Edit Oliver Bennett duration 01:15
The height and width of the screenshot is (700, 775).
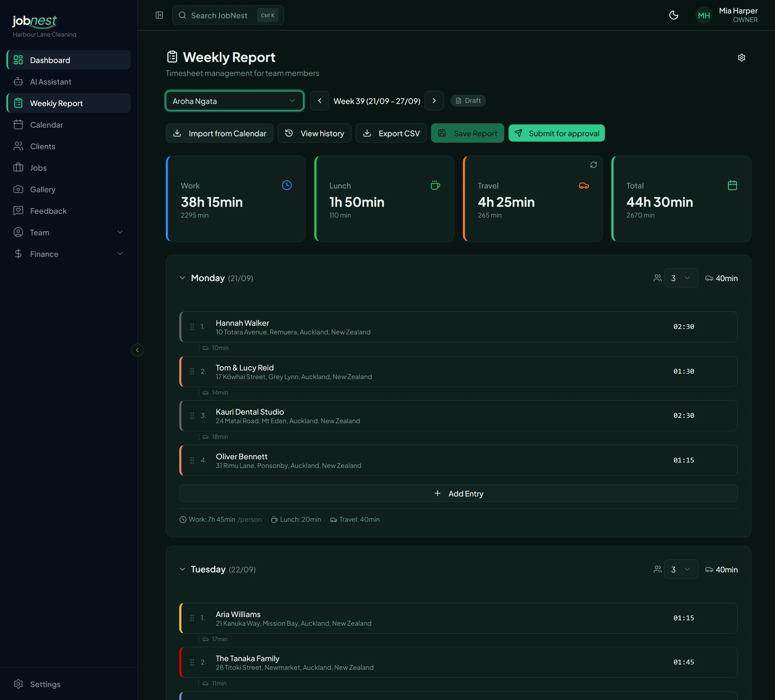pos(684,460)
